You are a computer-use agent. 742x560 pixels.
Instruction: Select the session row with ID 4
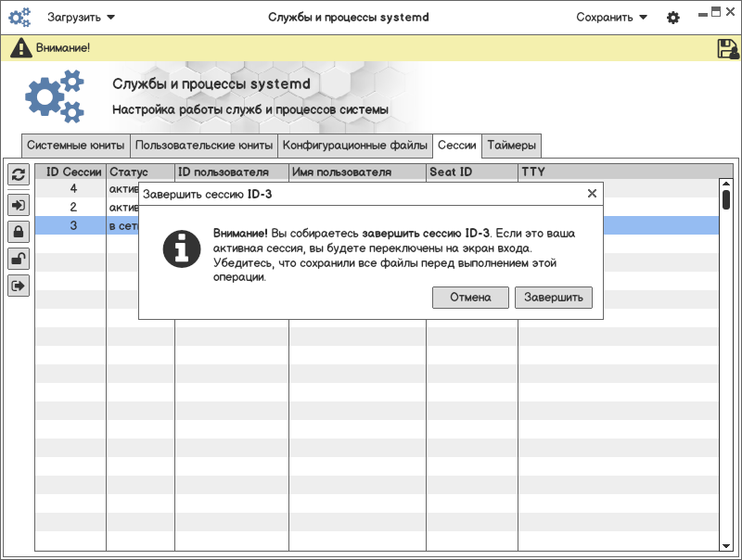pyautogui.click(x=73, y=189)
